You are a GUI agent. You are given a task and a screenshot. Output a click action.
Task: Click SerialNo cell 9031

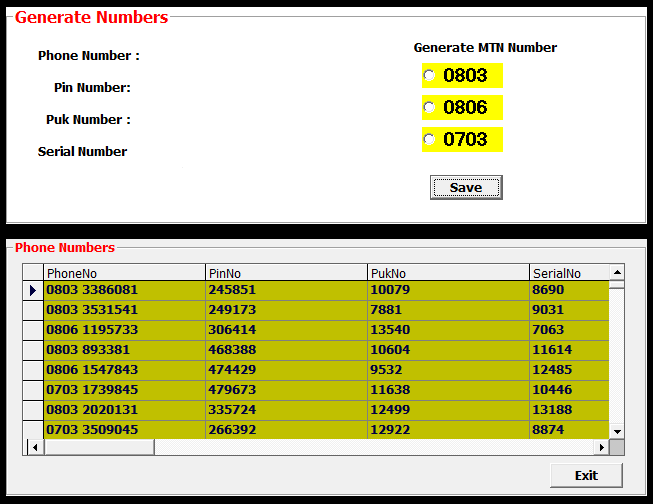pyautogui.click(x=569, y=310)
